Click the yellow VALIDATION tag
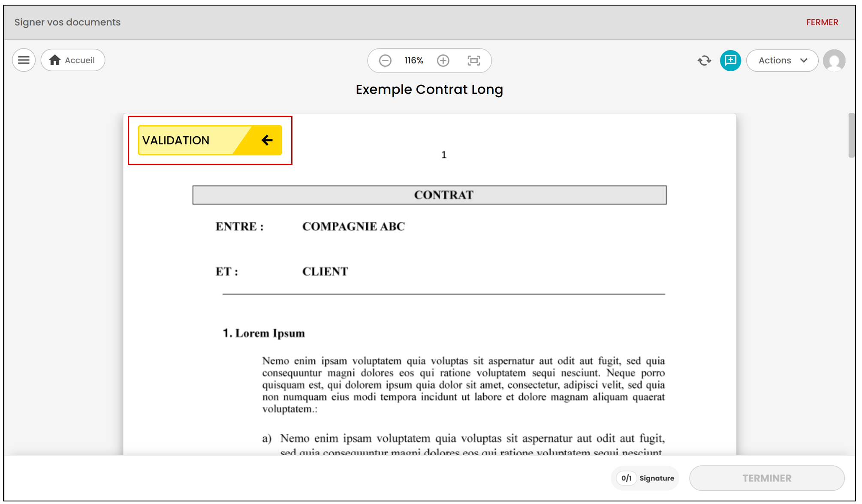This screenshot has width=862, height=504. (x=210, y=140)
